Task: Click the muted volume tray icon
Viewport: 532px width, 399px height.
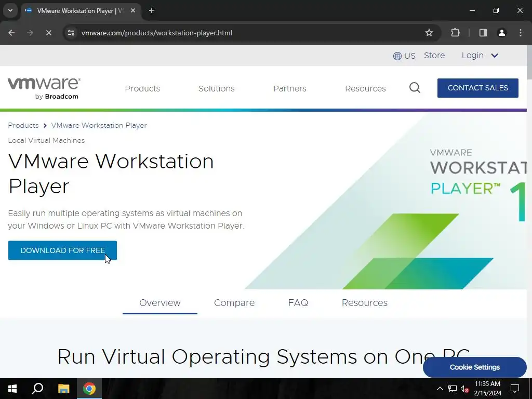Action: pos(465,389)
